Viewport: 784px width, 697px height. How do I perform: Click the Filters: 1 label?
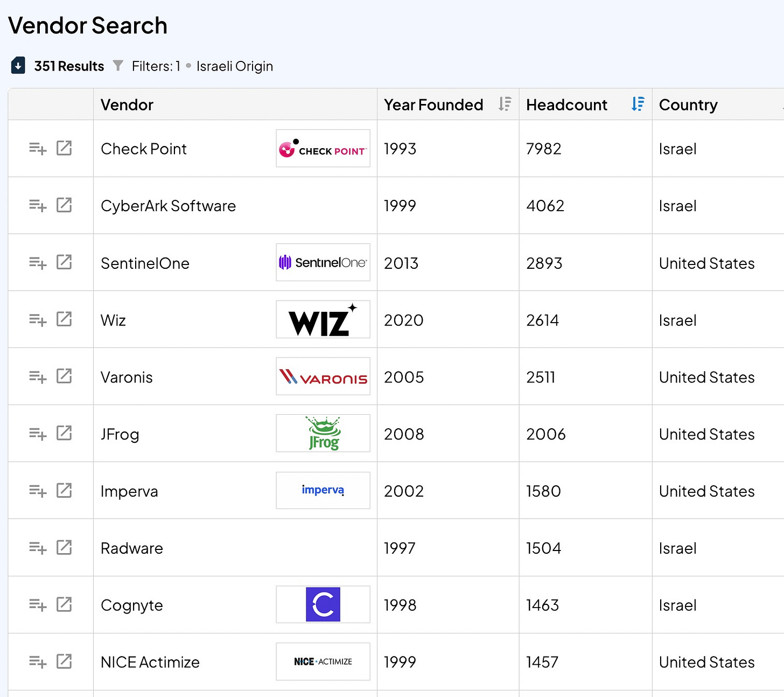[156, 66]
